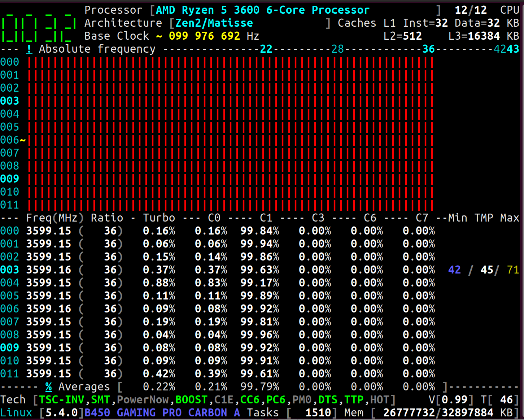The height and width of the screenshot is (420, 524).
Task: Click the L3=16384 cache value
Action: click(x=474, y=36)
